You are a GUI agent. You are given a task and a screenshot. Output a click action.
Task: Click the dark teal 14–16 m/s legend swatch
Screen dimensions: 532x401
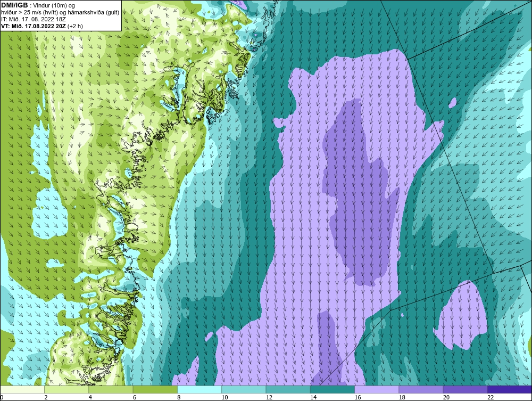coord(332,389)
